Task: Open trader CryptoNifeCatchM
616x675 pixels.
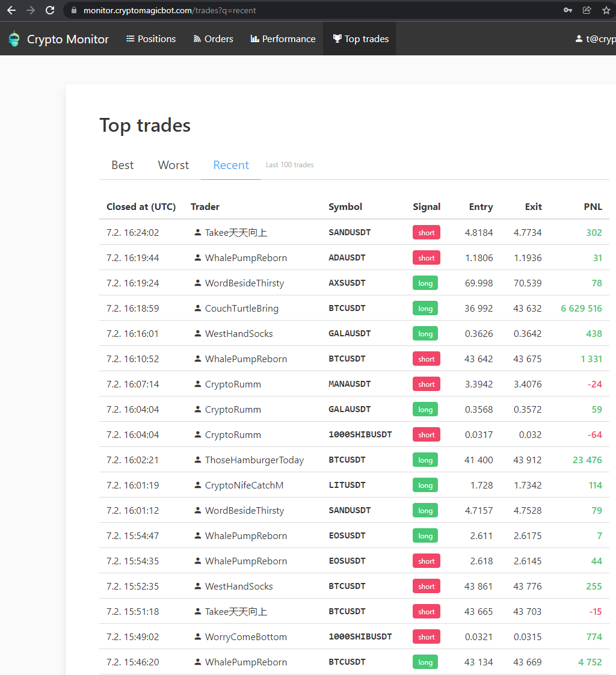Action: 244,485
